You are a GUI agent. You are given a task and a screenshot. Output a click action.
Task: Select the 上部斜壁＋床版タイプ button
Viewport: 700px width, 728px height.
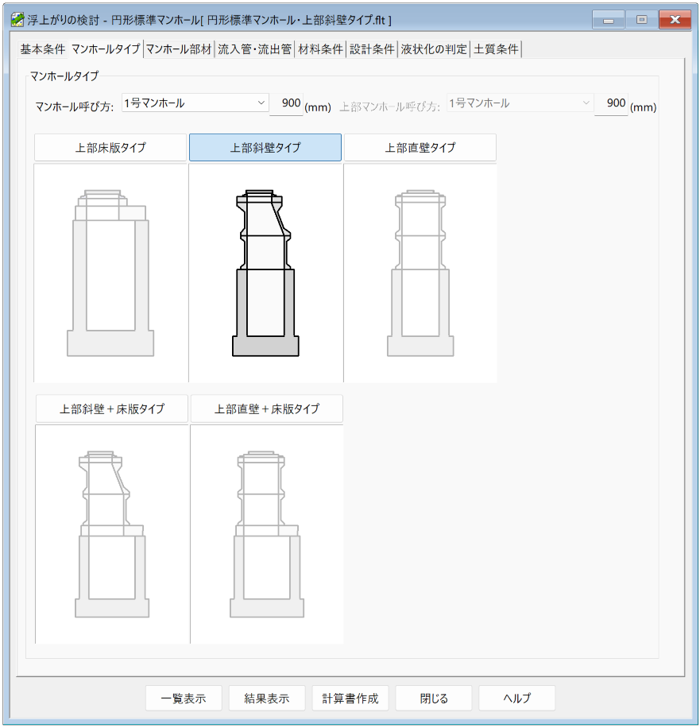[112, 409]
